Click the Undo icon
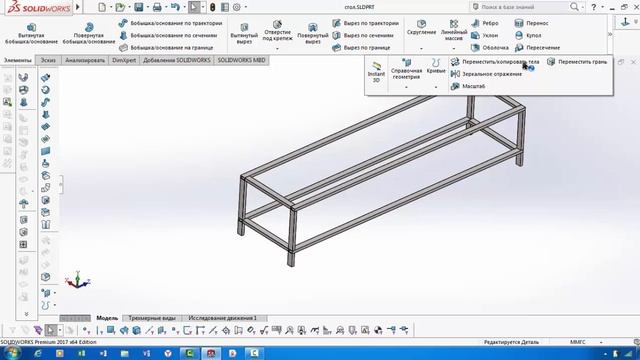Viewport: 640px width, 360px height. pyautogui.click(x=175, y=7)
